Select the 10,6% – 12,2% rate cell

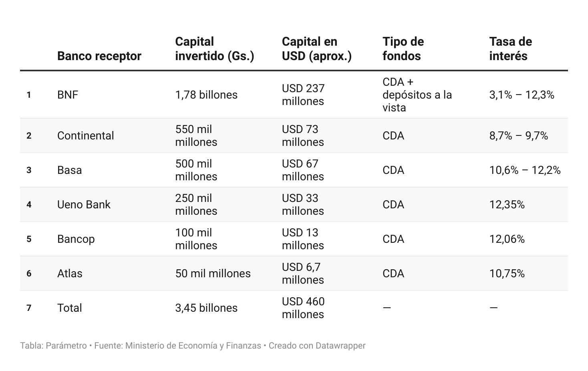tap(525, 170)
